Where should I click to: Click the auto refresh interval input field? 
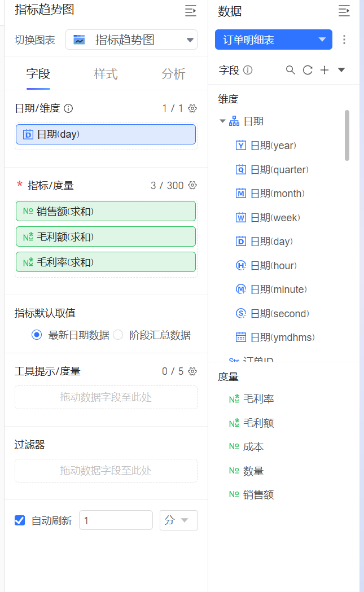(x=116, y=520)
